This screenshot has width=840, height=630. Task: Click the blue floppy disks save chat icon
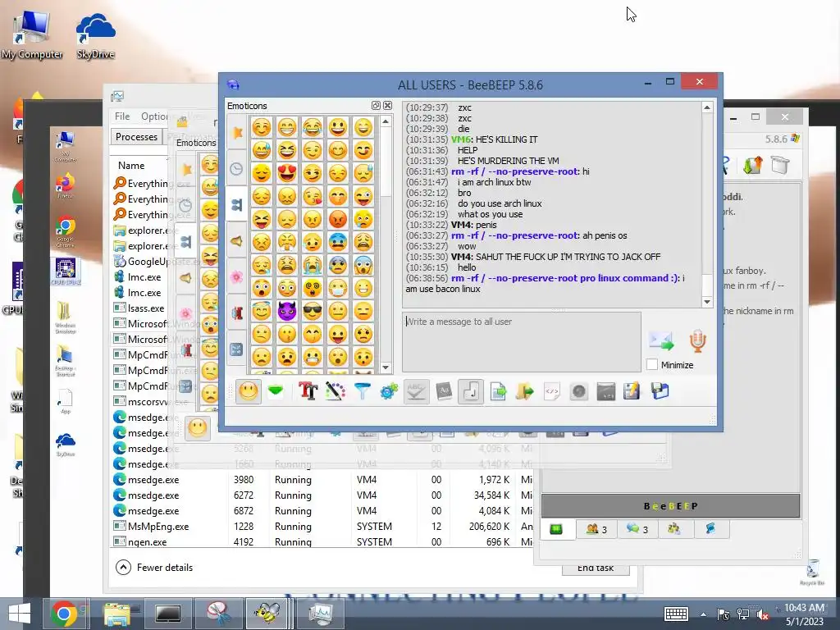660,391
